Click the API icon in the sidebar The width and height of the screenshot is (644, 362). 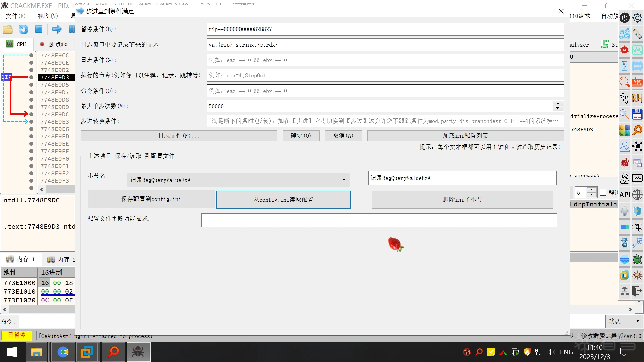(x=624, y=195)
